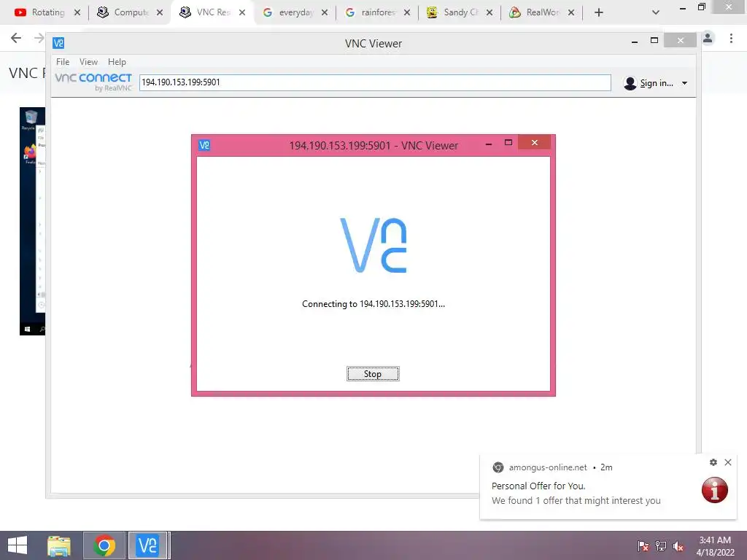Switch to the rainfores Google tab
This screenshot has height=560, width=747.
pyautogui.click(x=377, y=12)
